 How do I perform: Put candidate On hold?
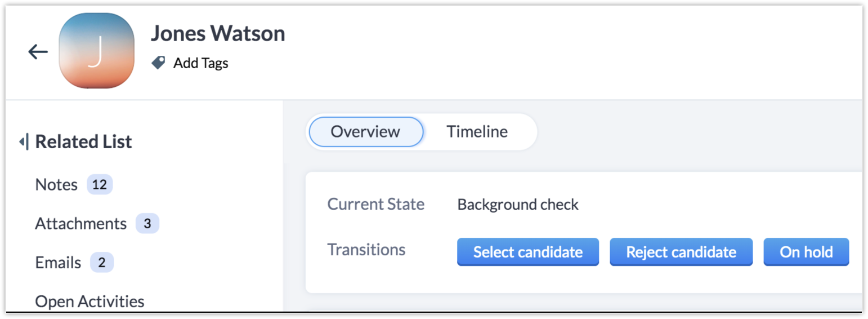pyautogui.click(x=806, y=252)
